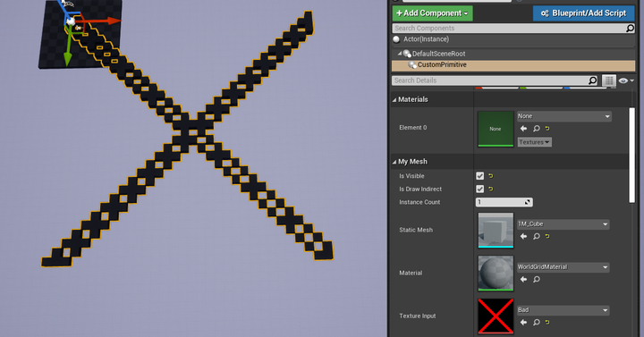This screenshot has width=644, height=337.
Task: Use selected asset arrow for Element 0
Action: coord(523,129)
